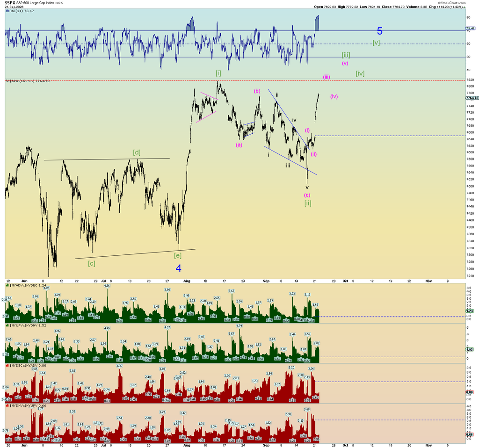
Task: Select the pink (a) wave label
Action: click(239, 145)
